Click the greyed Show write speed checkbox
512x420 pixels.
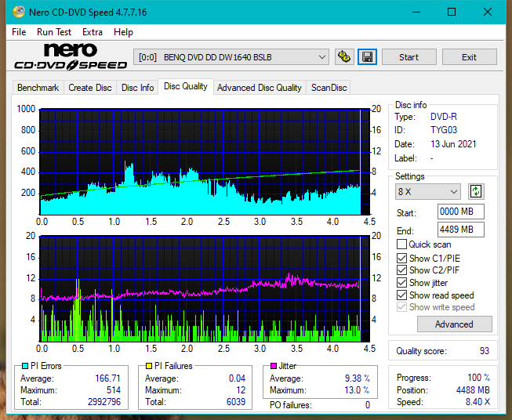[x=401, y=307]
